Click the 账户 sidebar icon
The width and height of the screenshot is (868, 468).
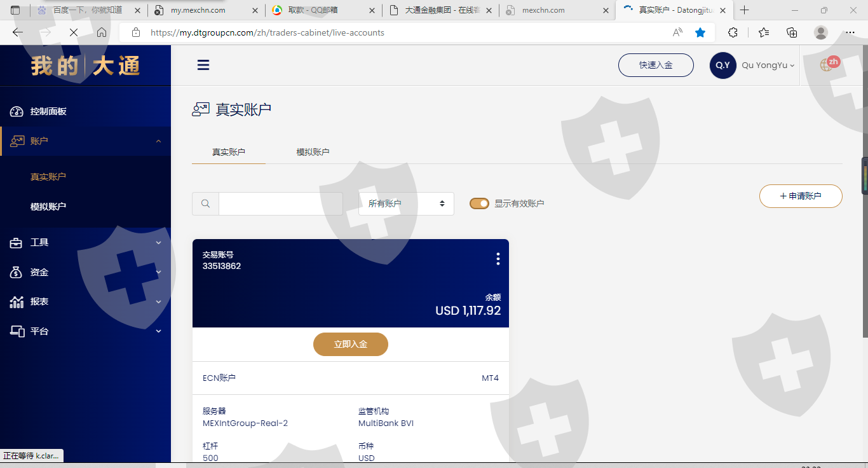17,141
